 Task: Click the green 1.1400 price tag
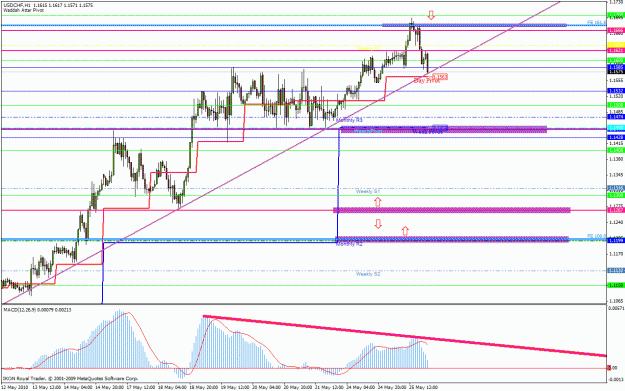[x=616, y=150]
